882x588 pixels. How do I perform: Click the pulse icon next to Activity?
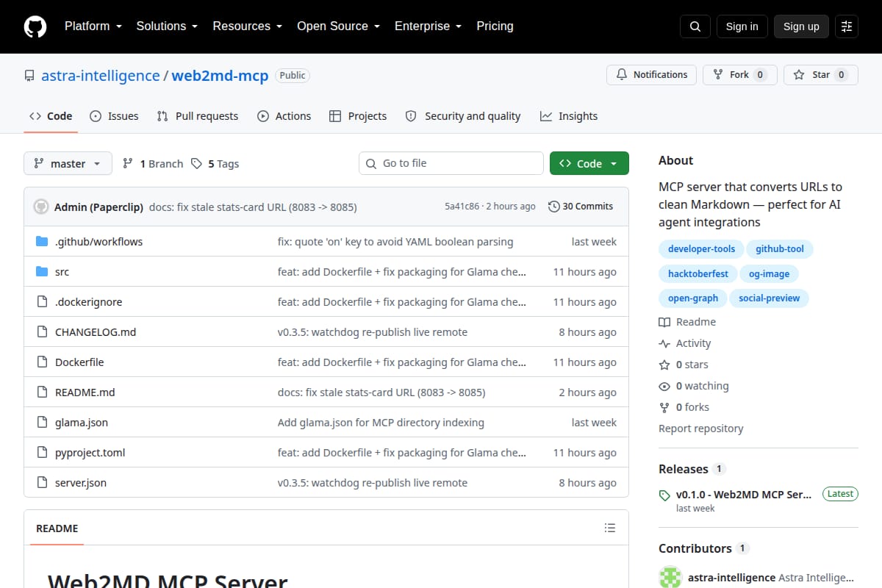(664, 343)
